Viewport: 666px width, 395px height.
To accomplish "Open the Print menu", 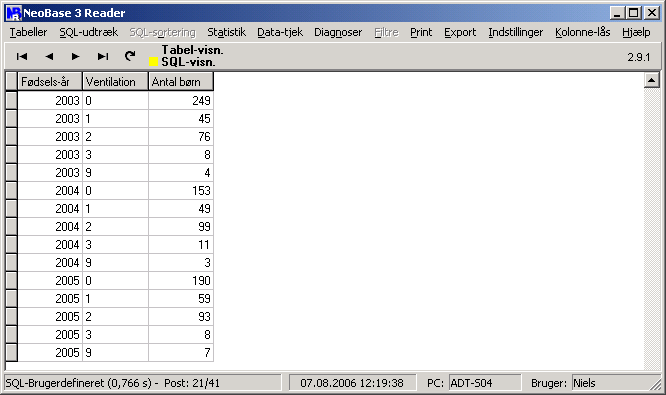I will [x=421, y=32].
